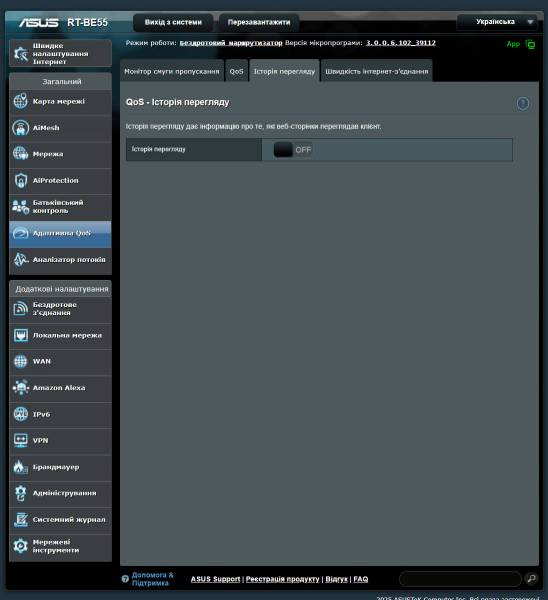Image resolution: width=548 pixels, height=600 pixels.
Task: Open the WAN globe icon
Action: click(21, 362)
